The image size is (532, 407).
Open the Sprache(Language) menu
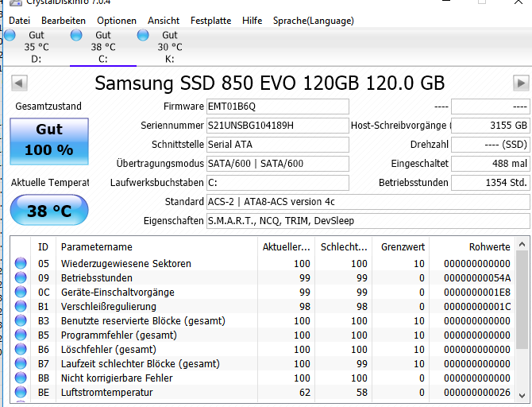pyautogui.click(x=313, y=21)
